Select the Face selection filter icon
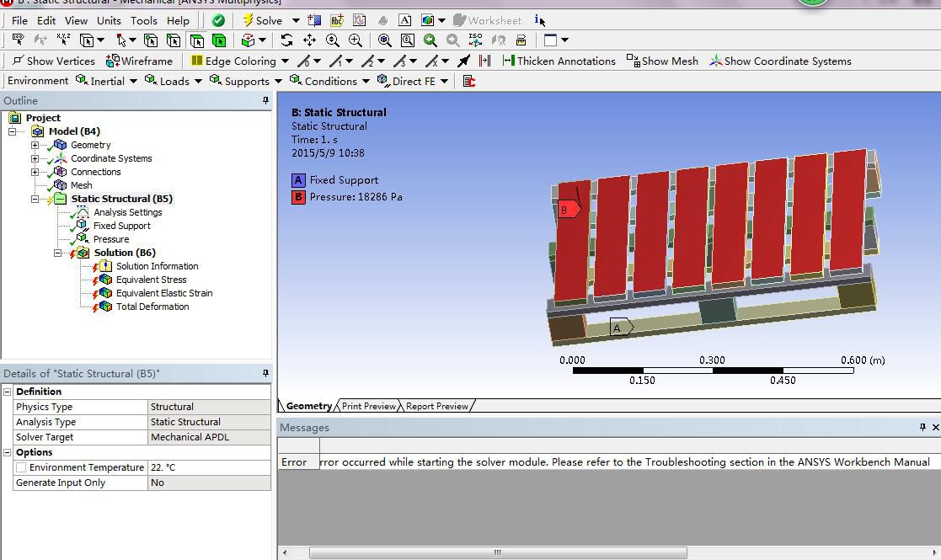 coord(196,40)
